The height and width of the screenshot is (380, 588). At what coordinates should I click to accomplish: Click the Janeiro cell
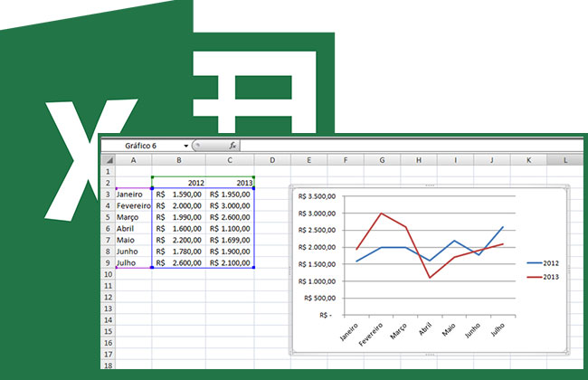pyautogui.click(x=134, y=195)
